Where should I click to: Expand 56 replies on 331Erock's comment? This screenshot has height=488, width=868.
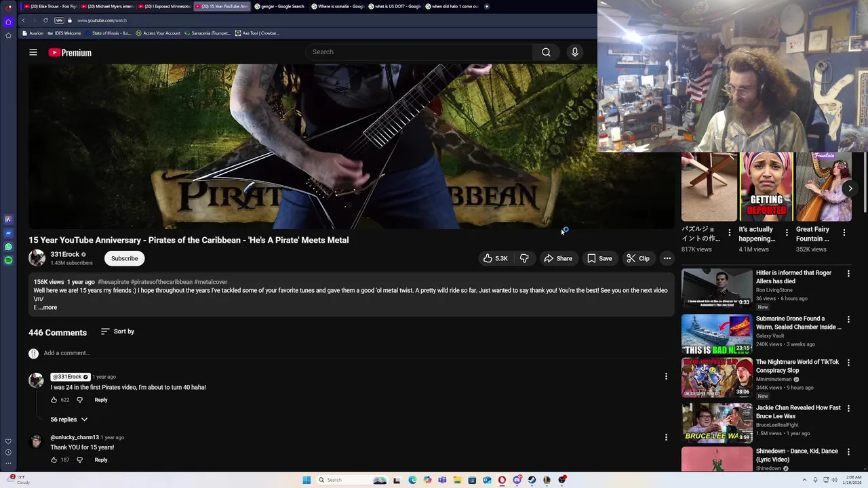[x=69, y=420]
